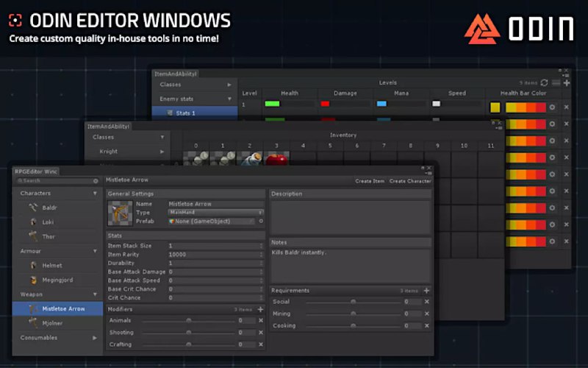
Task: Expand Knight in the middle window
Action: point(162,152)
